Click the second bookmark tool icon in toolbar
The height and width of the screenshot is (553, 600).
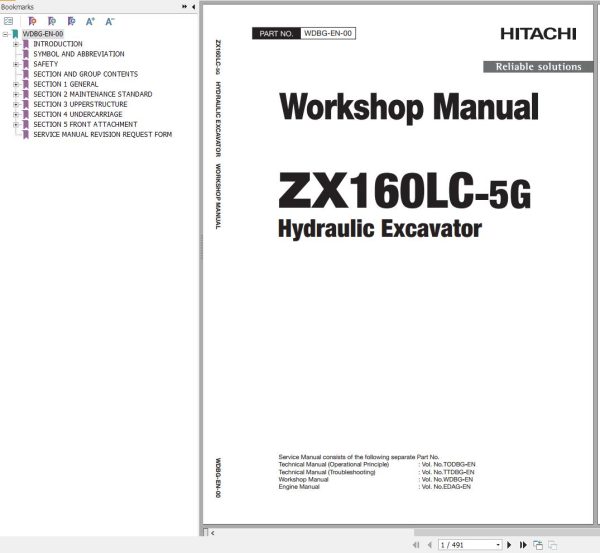52,21
